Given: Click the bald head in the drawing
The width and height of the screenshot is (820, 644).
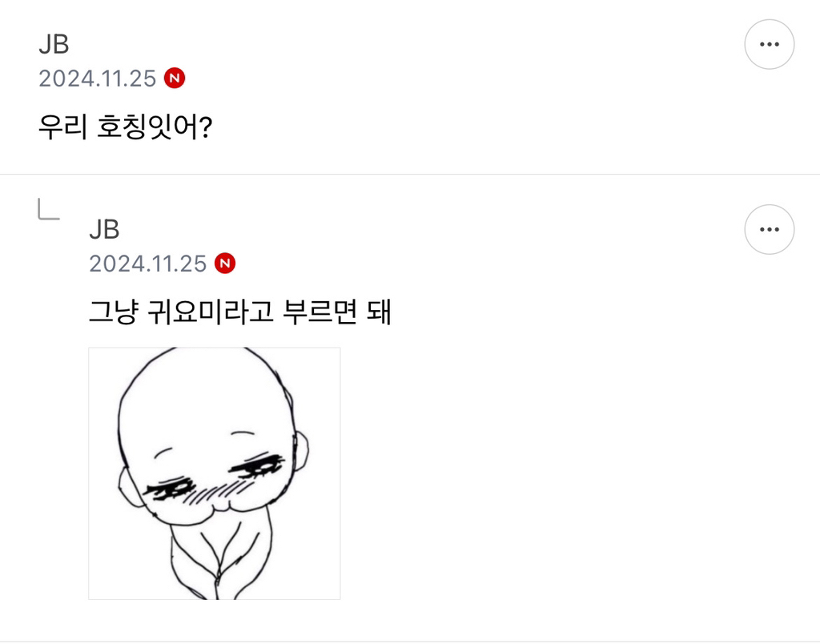Looking at the screenshot, I should [207, 397].
